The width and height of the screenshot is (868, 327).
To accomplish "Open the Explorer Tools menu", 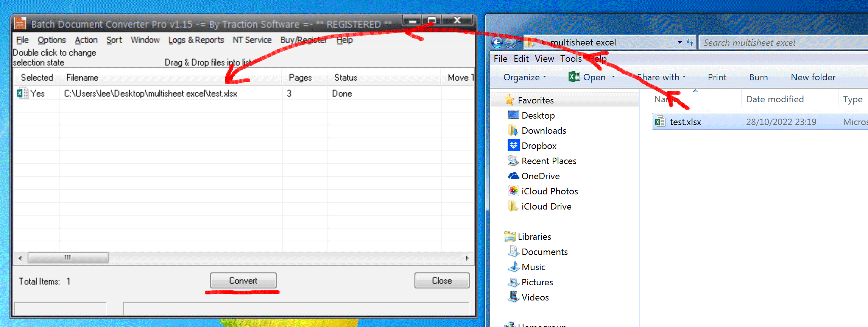I will coord(571,59).
